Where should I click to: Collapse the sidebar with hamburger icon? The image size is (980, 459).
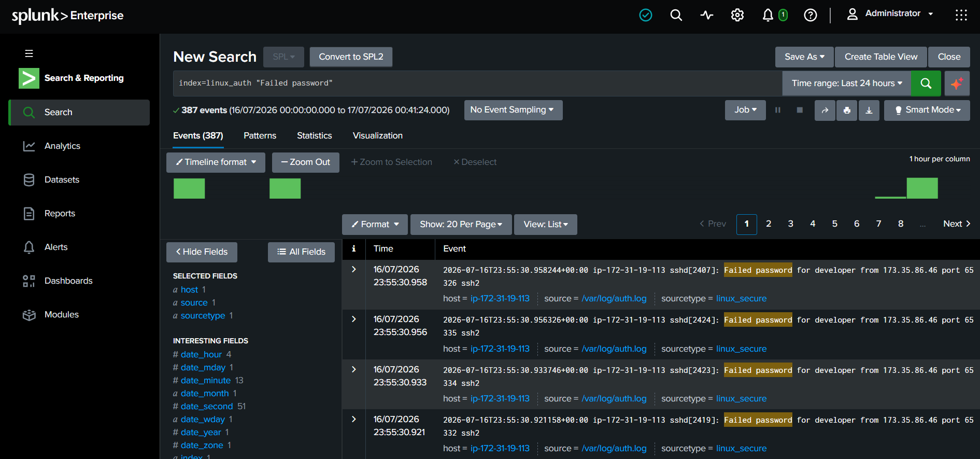(x=29, y=53)
